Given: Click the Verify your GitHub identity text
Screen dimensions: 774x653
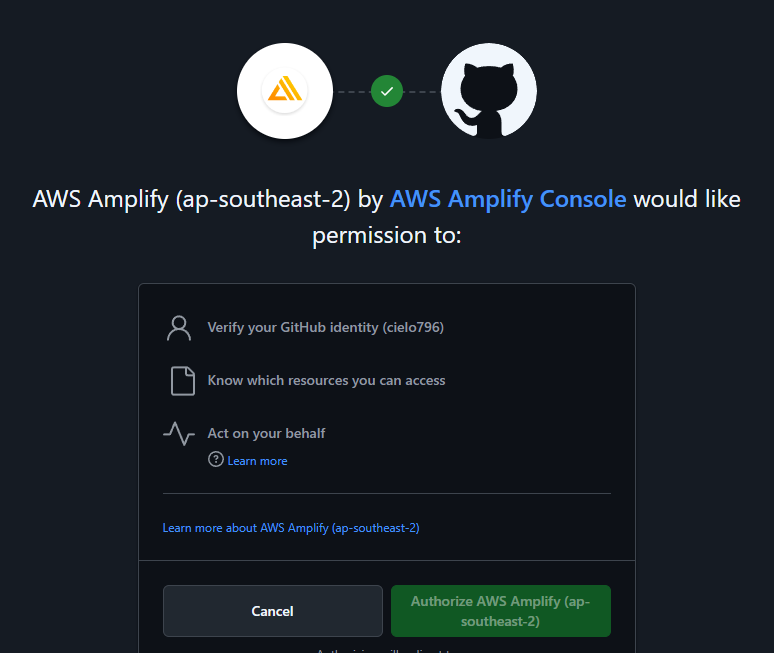Looking at the screenshot, I should 325,327.
